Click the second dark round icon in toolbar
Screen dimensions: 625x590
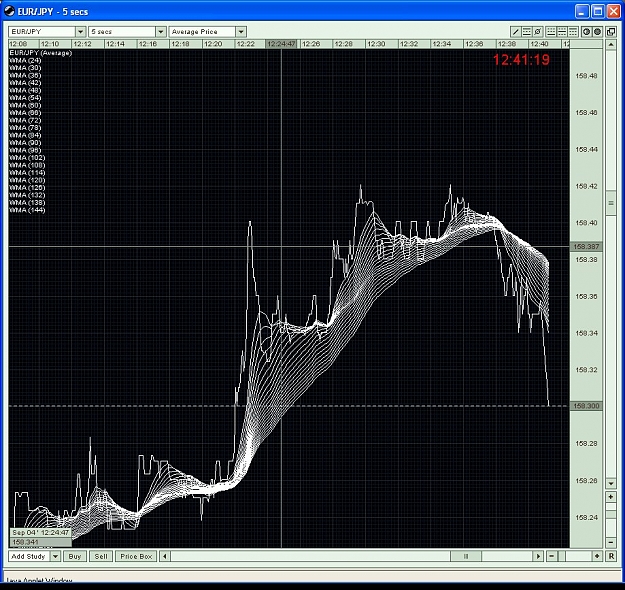(597, 32)
